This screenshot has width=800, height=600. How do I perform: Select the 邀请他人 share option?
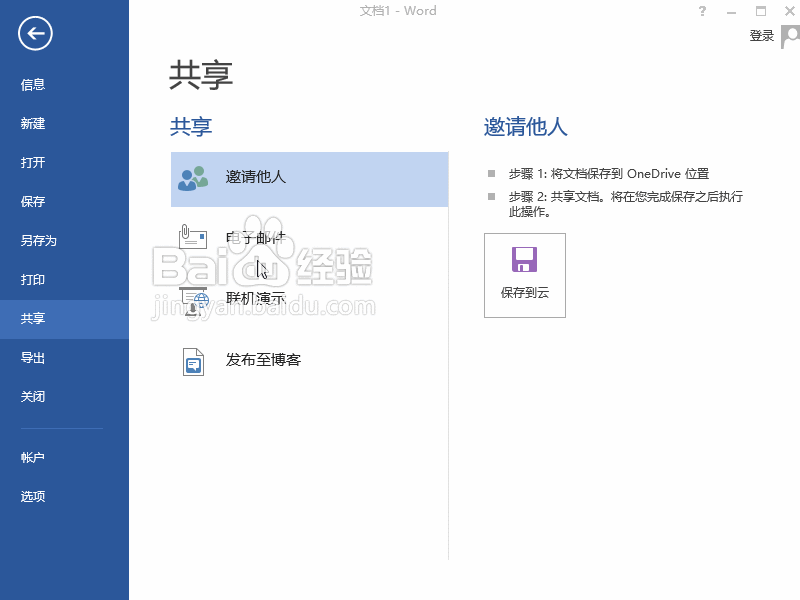point(310,179)
